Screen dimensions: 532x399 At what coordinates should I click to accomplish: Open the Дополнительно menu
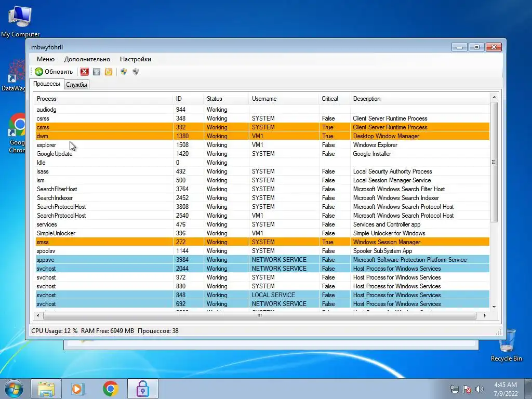[x=87, y=59]
